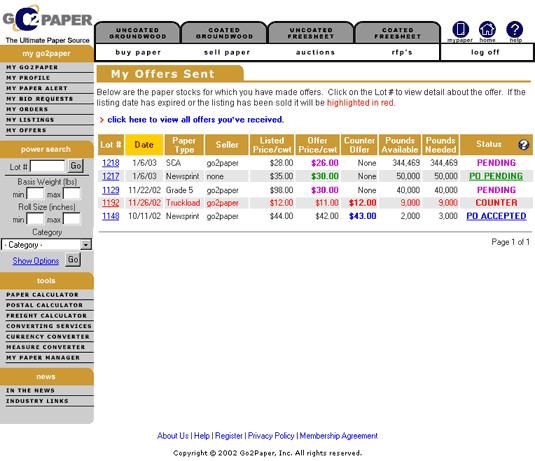535x461 pixels.
Task: Click Basis Weight max field
Action: 72,193
